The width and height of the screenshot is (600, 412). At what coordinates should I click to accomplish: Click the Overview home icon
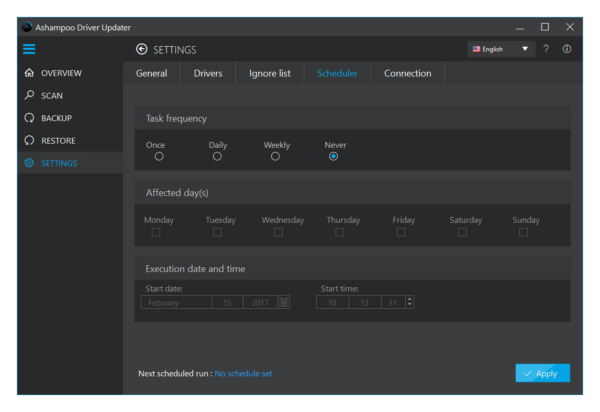tap(29, 73)
